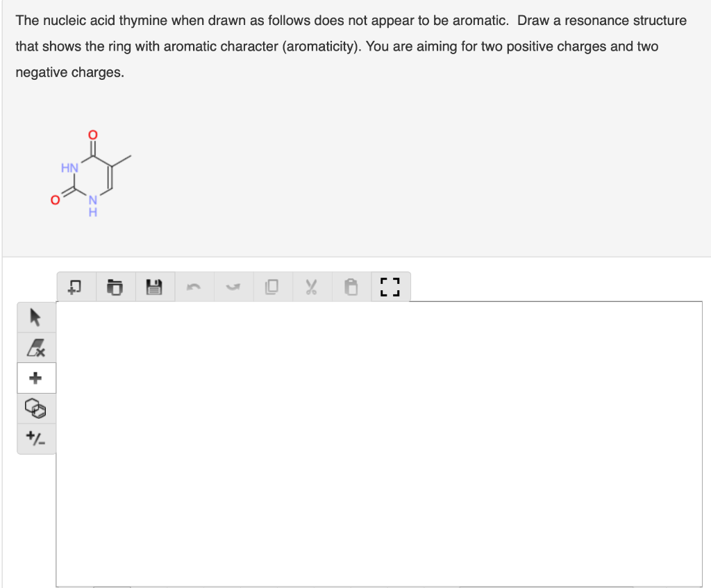This screenshot has height=588, width=711.
Task: Click the thymine structure image
Action: (x=90, y=170)
